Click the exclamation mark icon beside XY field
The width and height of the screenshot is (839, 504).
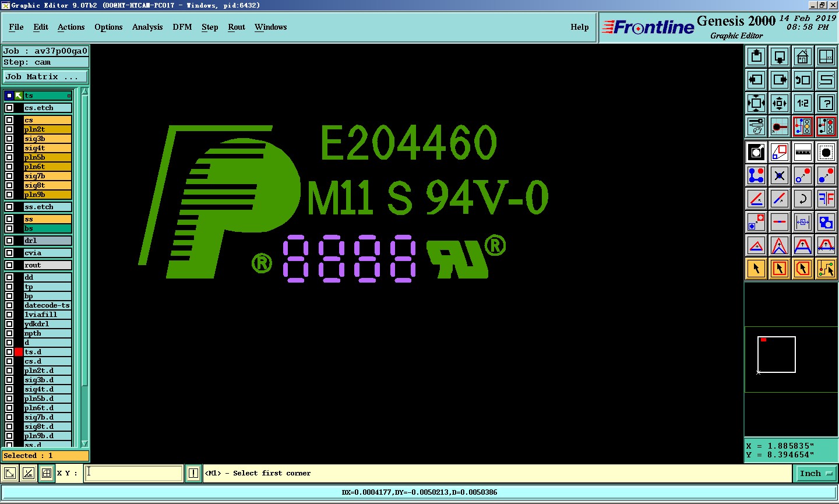[193, 473]
